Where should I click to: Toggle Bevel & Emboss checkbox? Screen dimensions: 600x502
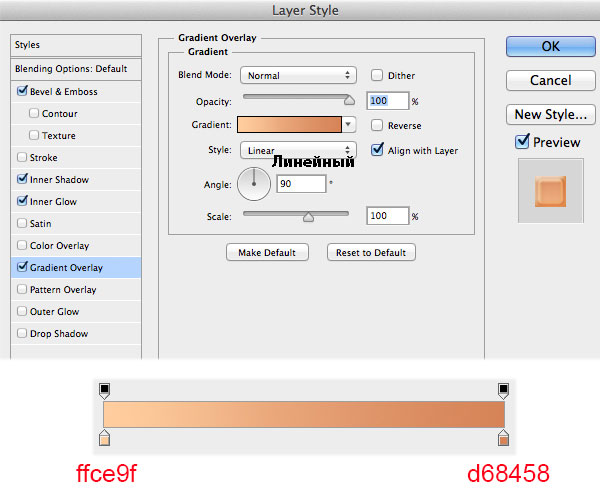tap(22, 91)
